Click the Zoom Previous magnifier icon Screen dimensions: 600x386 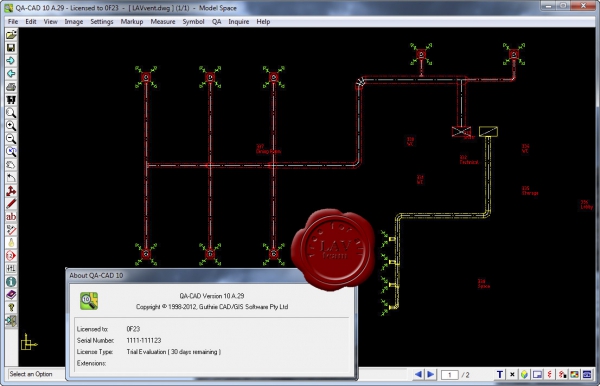tap(11, 152)
